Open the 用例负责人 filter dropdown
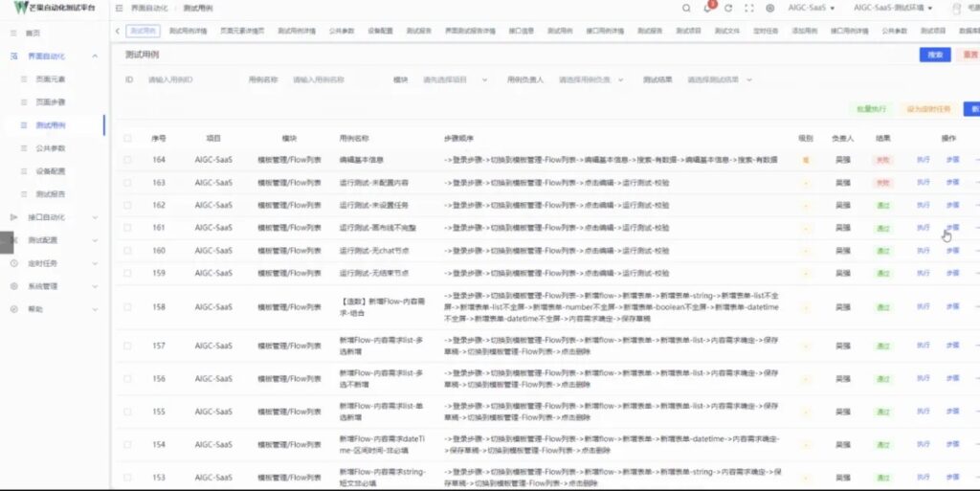980x491 pixels. tap(590, 80)
